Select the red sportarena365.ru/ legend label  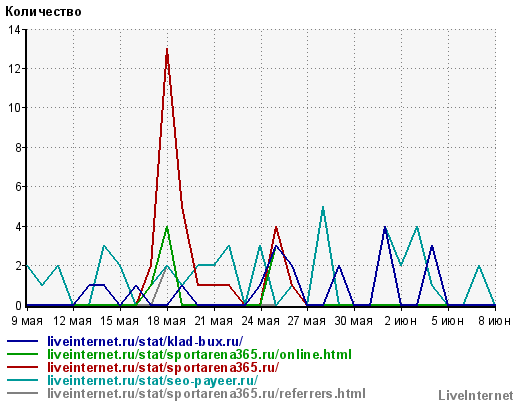pyautogui.click(x=163, y=368)
